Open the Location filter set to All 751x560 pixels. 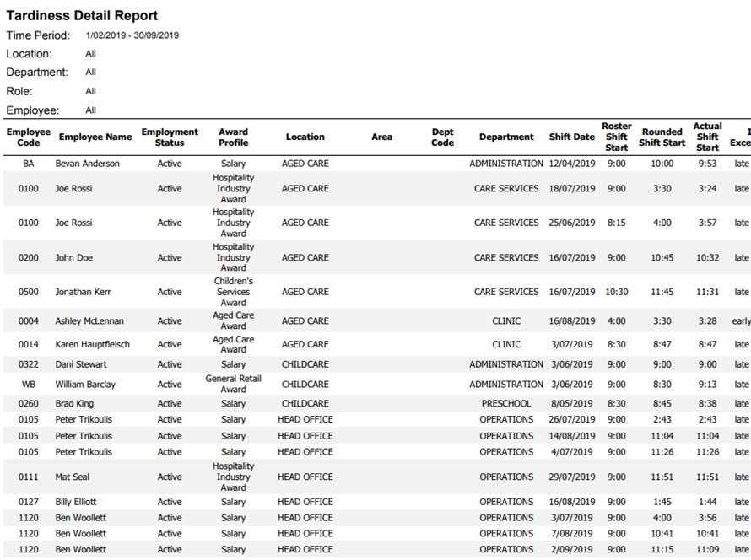coord(90,53)
